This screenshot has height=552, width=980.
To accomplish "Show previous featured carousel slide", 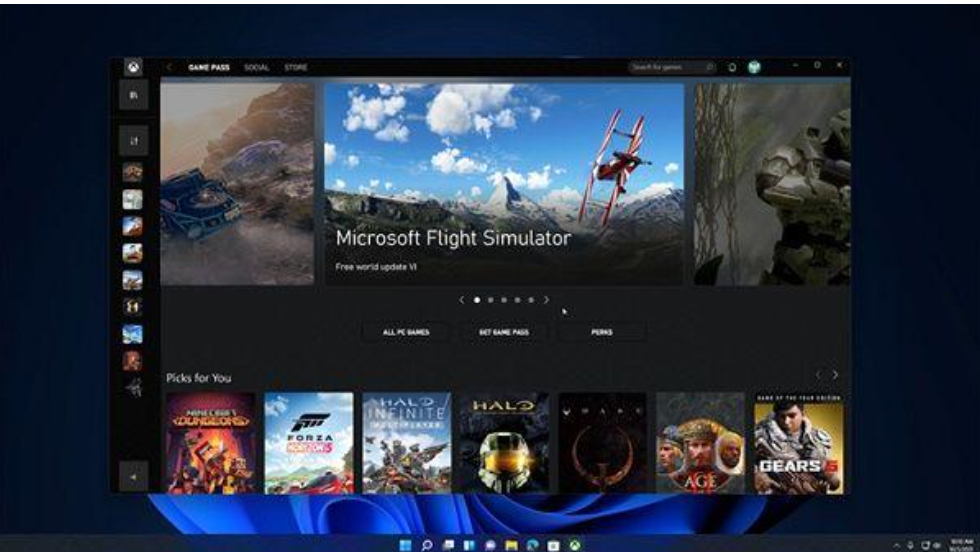I will click(x=461, y=300).
